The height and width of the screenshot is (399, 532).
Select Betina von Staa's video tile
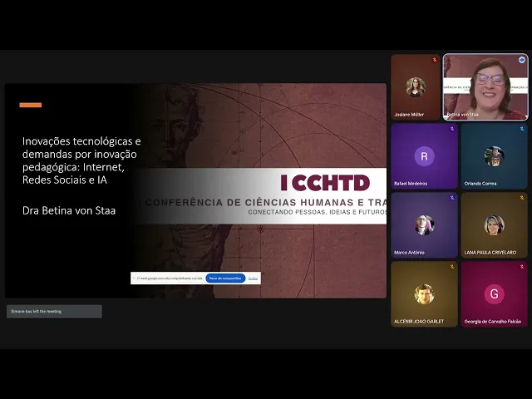[x=485, y=87]
